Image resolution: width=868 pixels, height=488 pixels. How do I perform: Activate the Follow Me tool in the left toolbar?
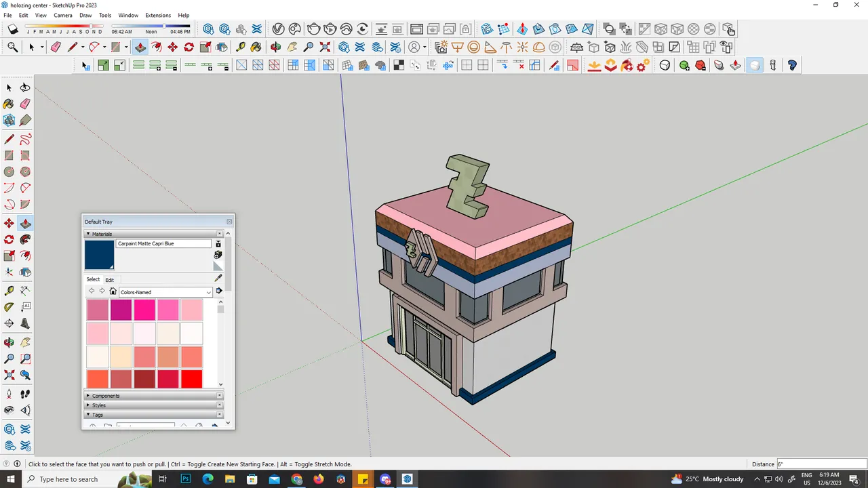(25, 239)
